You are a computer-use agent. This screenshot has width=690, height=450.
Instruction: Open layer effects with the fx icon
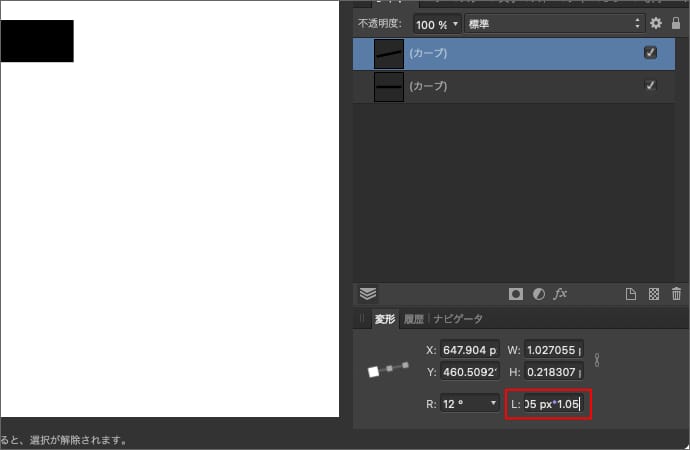[561, 294]
